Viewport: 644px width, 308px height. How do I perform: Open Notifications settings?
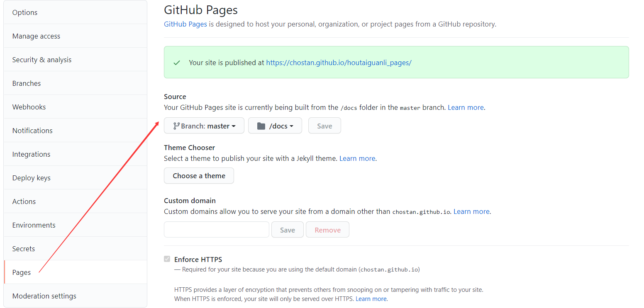click(x=75, y=131)
